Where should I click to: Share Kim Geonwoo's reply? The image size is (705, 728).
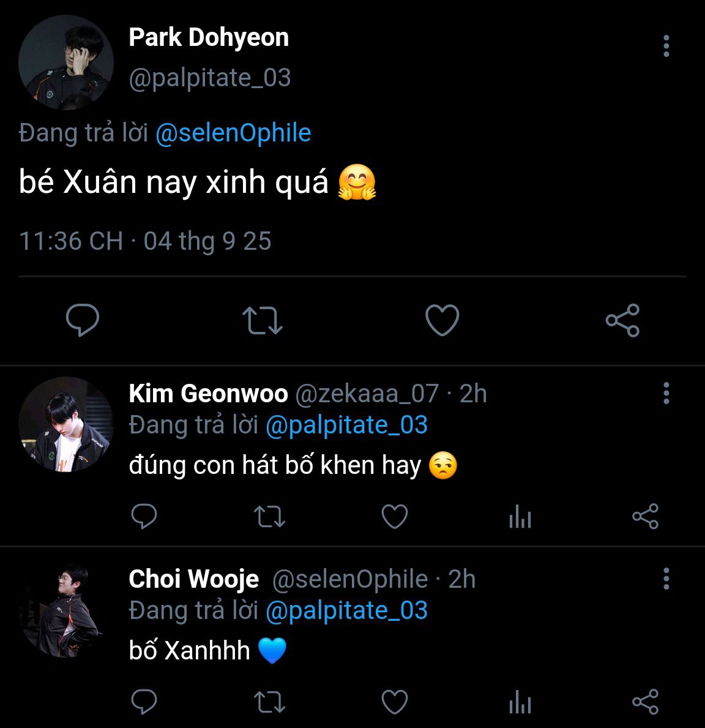point(645,517)
